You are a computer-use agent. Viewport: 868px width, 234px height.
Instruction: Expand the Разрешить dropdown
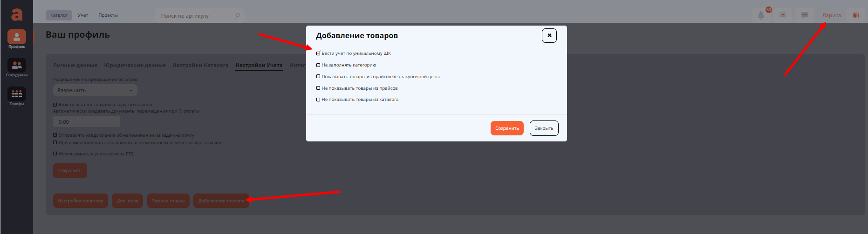(x=95, y=90)
